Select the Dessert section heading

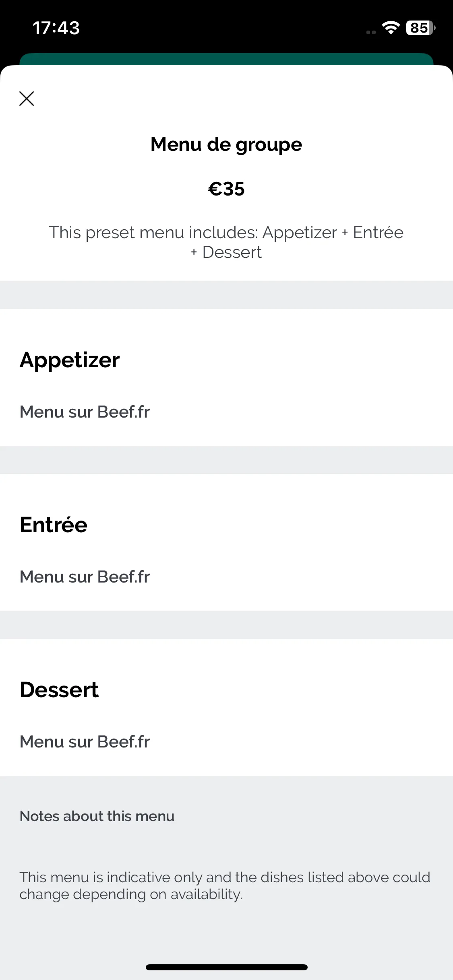coord(59,690)
